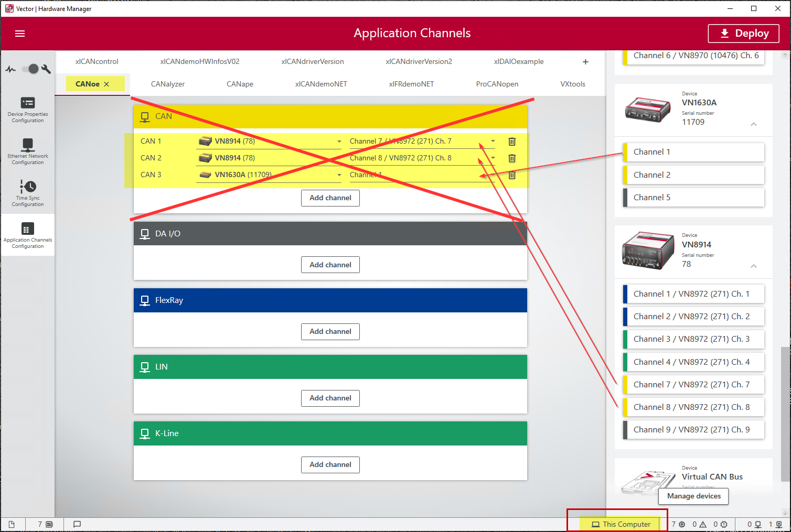
Task: Open CAN 2 channel dropdown
Action: tap(493, 158)
